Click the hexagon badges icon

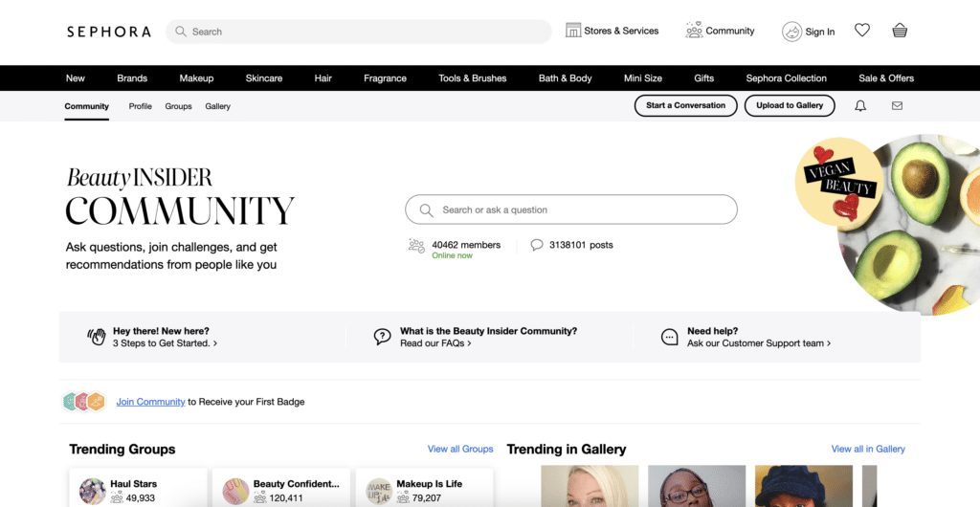coord(84,402)
